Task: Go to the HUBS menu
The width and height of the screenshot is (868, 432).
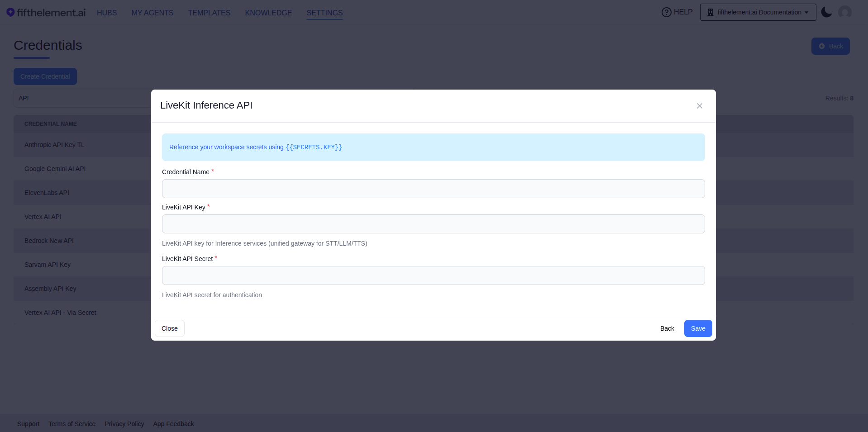Action: tap(107, 13)
